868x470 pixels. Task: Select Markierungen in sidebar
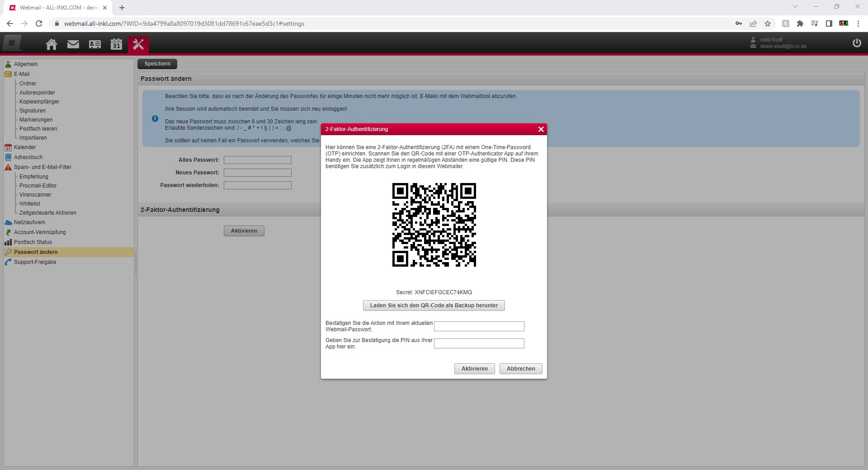click(x=36, y=120)
